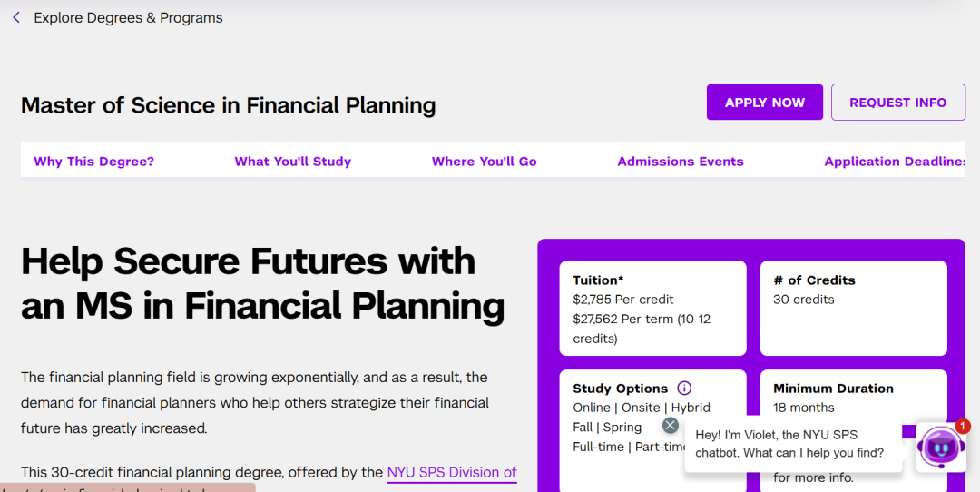This screenshot has width=980, height=492.
Task: Open the Admissions Events tab
Action: (x=680, y=162)
